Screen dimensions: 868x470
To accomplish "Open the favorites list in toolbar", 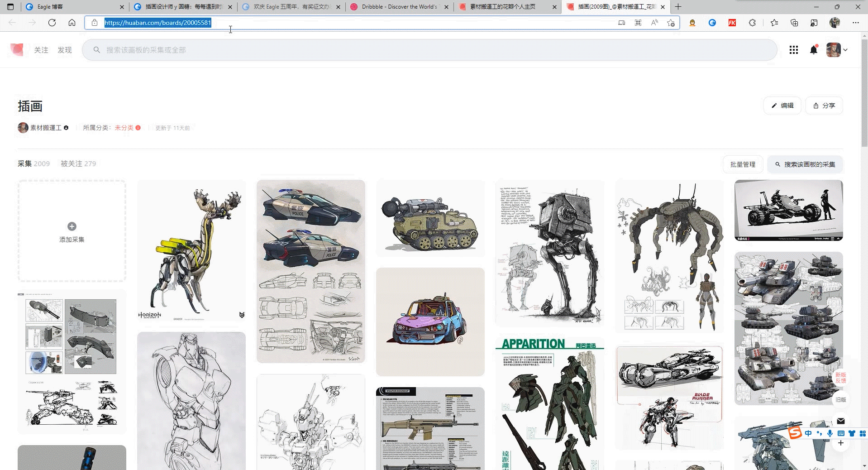I will coord(774,23).
